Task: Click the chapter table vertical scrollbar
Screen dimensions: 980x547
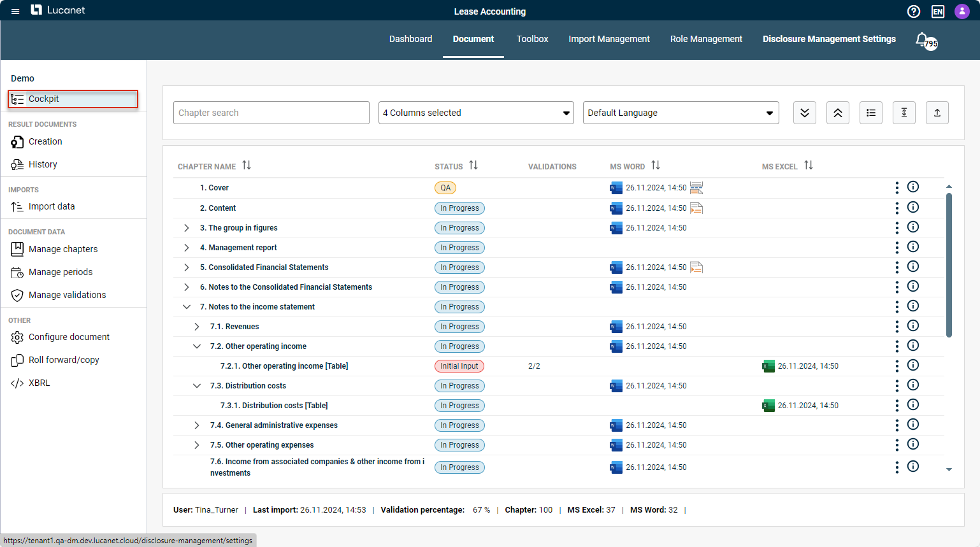Action: pyautogui.click(x=949, y=265)
